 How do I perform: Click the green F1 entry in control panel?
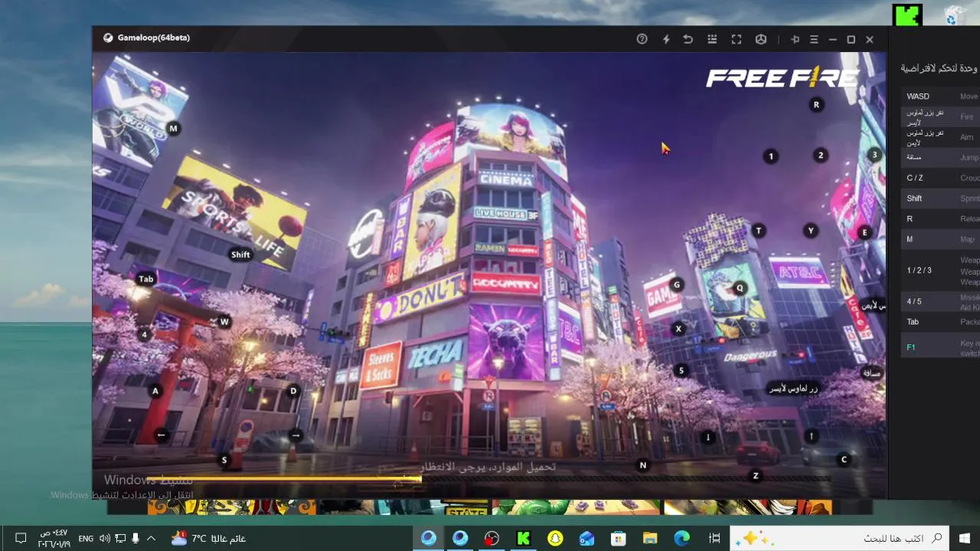tap(911, 347)
